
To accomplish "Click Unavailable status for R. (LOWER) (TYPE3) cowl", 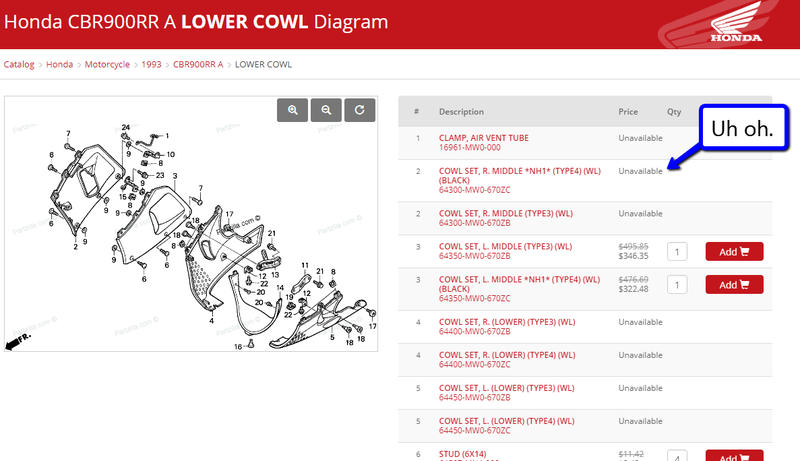I will [640, 322].
